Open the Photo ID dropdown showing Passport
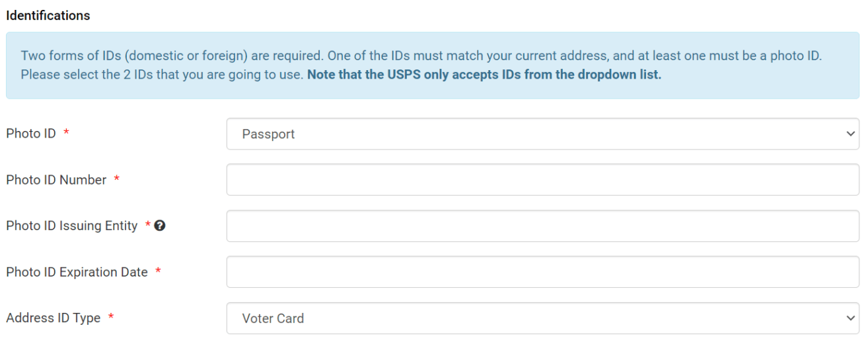Image resolution: width=868 pixels, height=340 pixels. pyautogui.click(x=542, y=134)
